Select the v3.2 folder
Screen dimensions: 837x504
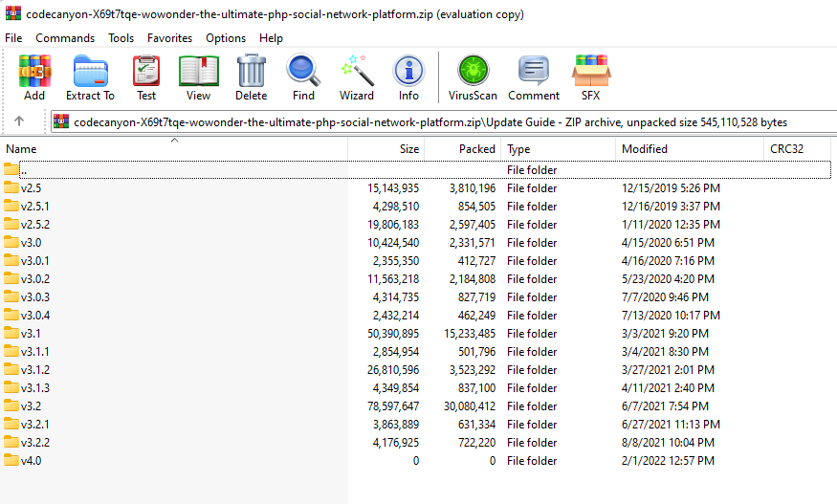click(x=30, y=406)
